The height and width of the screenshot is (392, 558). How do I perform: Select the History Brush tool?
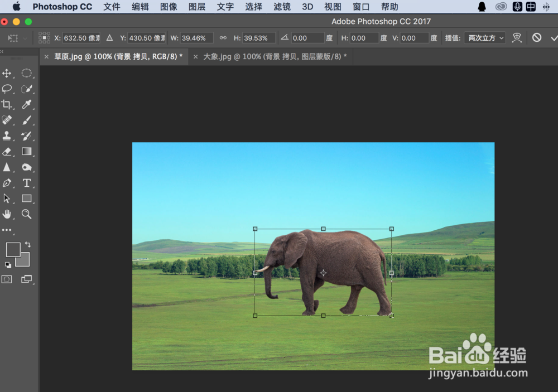click(26, 136)
